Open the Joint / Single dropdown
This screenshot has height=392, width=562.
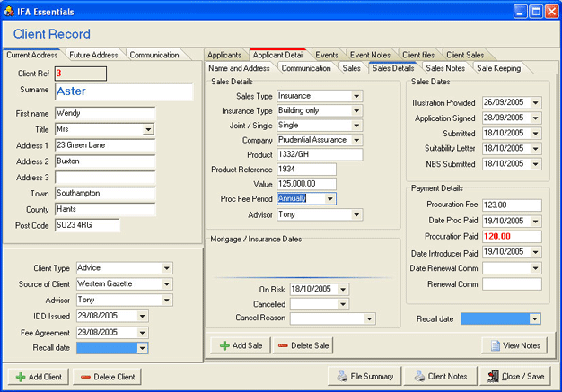coord(356,126)
